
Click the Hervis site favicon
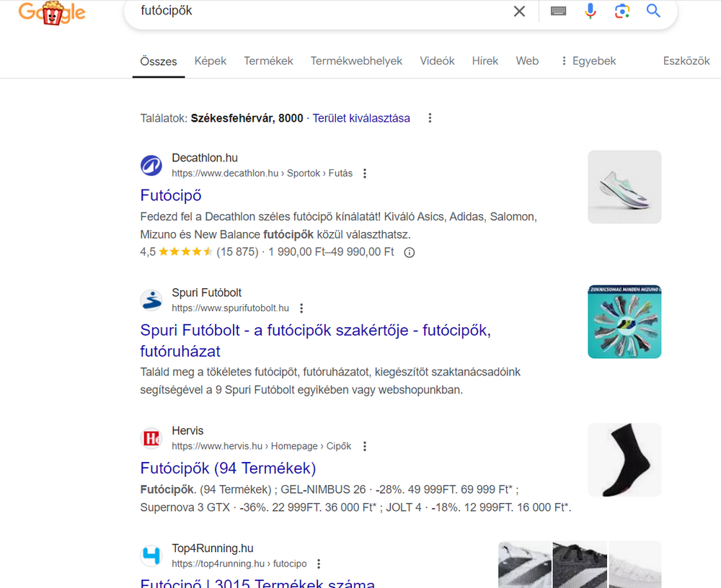coord(151,438)
